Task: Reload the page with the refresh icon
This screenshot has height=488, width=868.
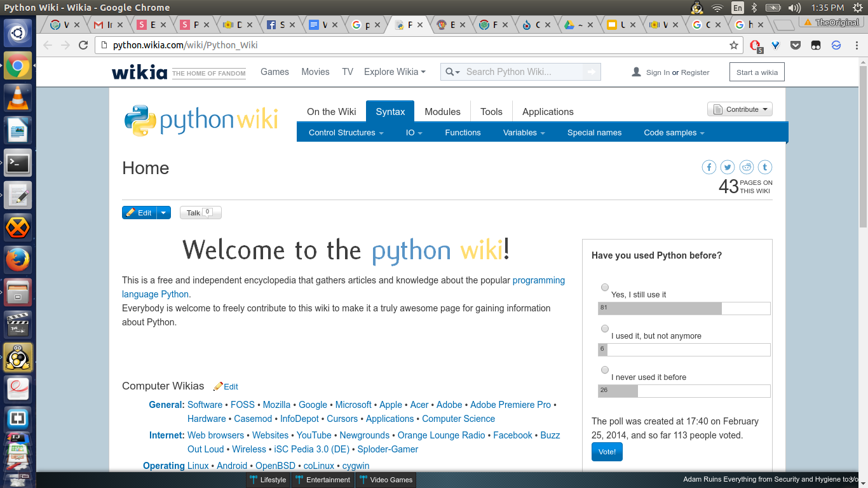Action: 83,45
